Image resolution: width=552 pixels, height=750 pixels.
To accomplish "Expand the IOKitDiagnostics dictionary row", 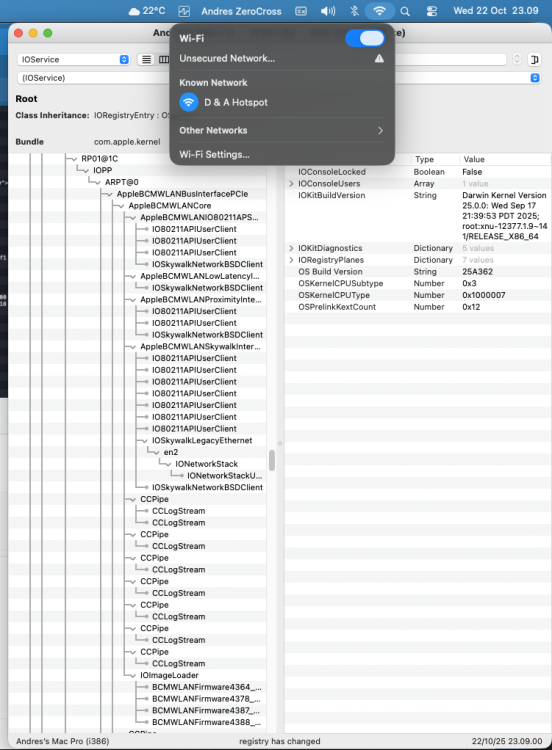I will (291, 248).
